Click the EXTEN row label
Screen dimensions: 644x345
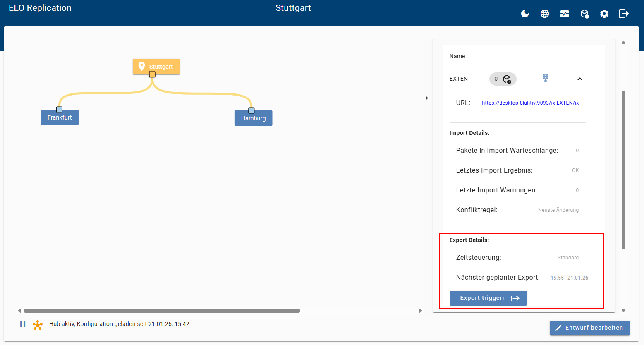(459, 79)
